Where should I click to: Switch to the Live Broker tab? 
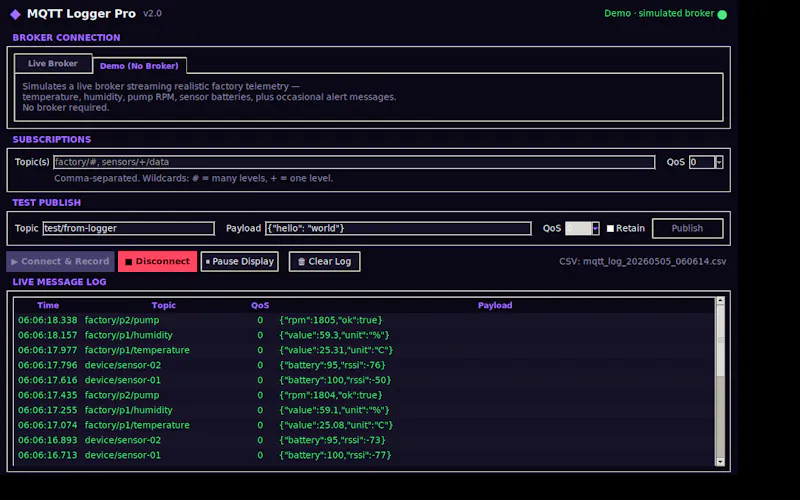tap(53, 64)
